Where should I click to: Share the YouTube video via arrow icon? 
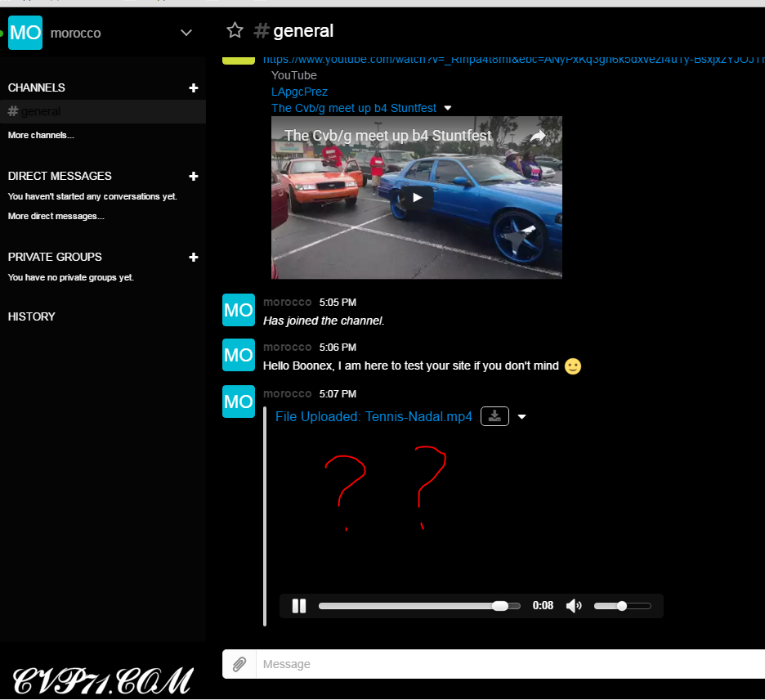coord(538,136)
